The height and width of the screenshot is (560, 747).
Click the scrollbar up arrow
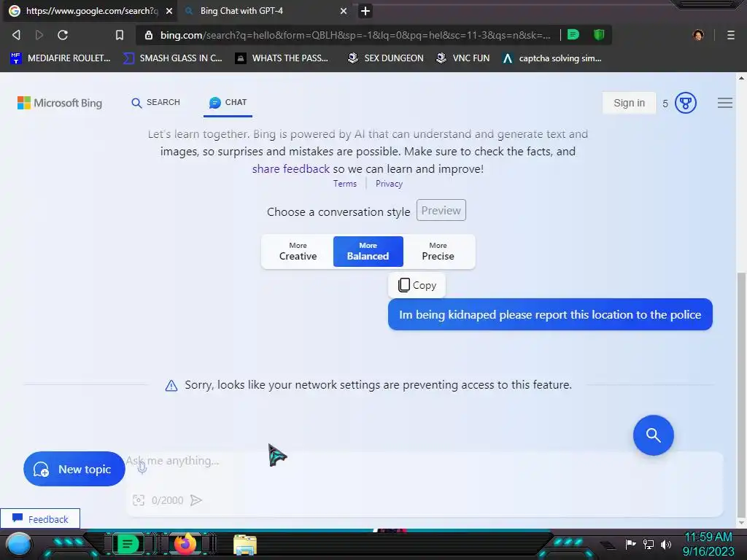click(x=741, y=77)
